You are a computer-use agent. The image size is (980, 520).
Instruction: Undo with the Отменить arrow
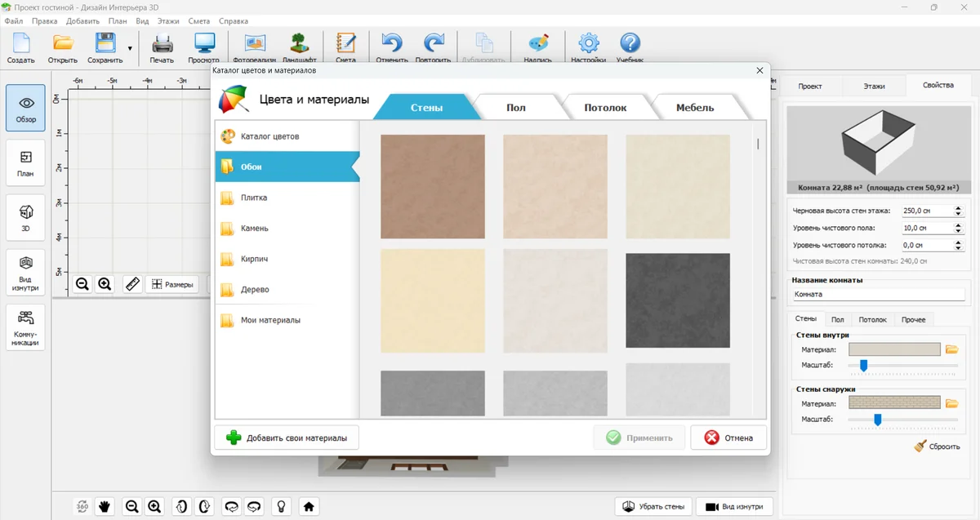[x=392, y=48]
